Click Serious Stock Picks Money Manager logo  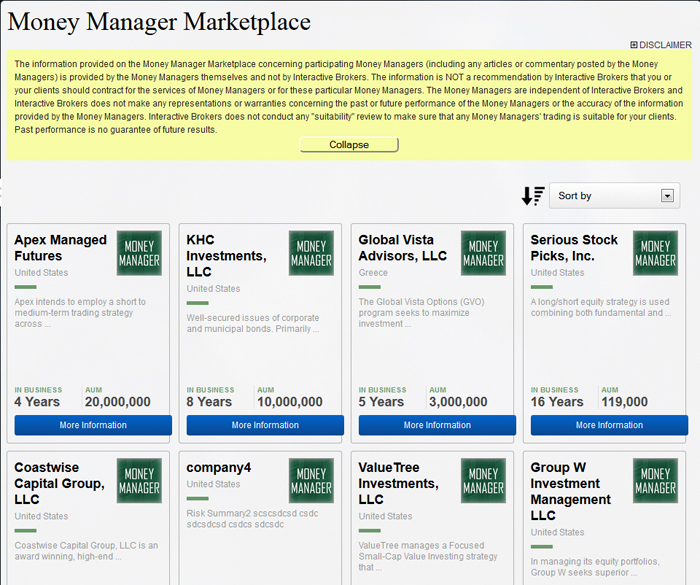(x=655, y=253)
